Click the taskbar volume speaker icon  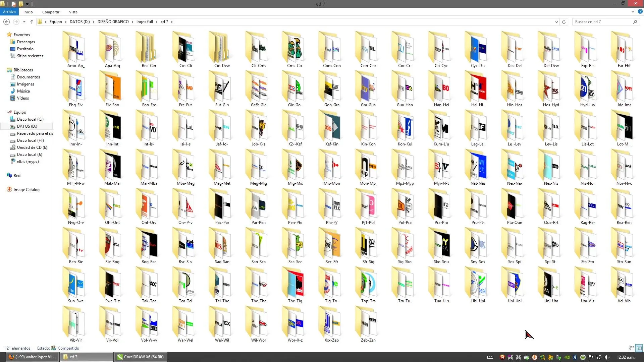pos(607,357)
